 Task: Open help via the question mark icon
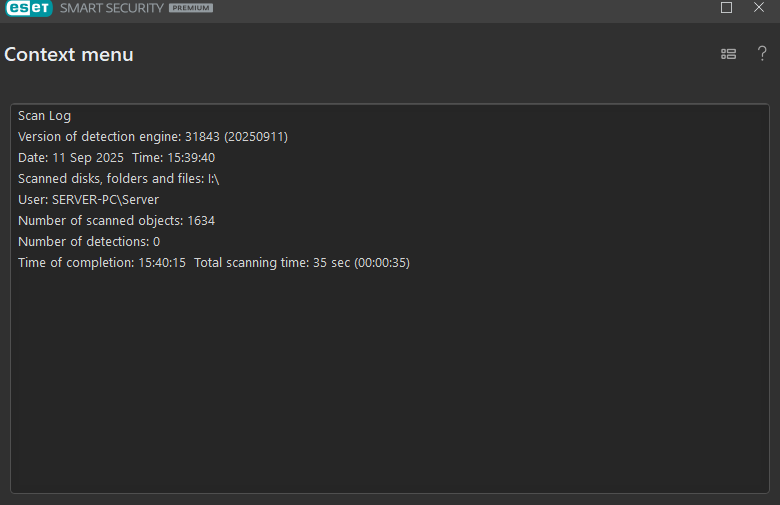click(762, 53)
